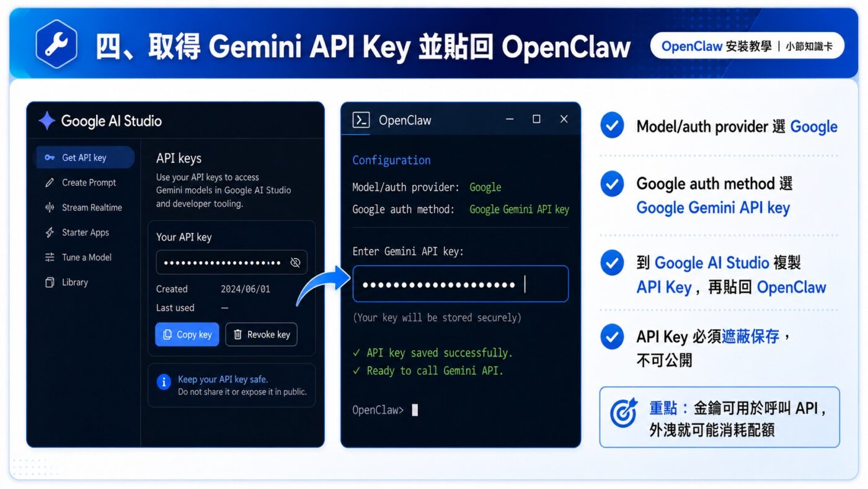Maximize the OpenClaw window

pyautogui.click(x=536, y=119)
